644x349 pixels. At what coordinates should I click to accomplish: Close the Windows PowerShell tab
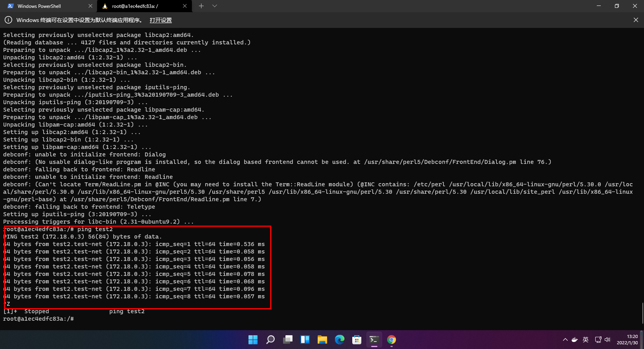click(x=90, y=6)
